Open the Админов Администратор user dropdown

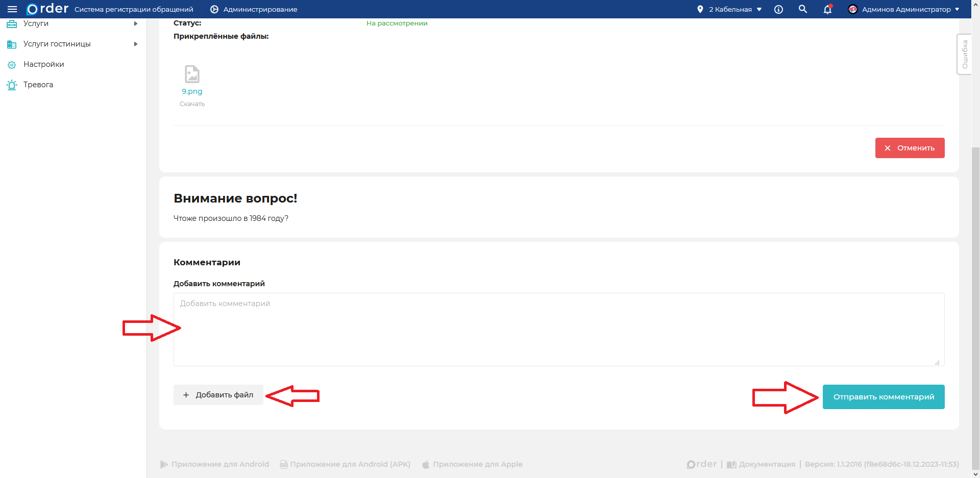pyautogui.click(x=903, y=9)
